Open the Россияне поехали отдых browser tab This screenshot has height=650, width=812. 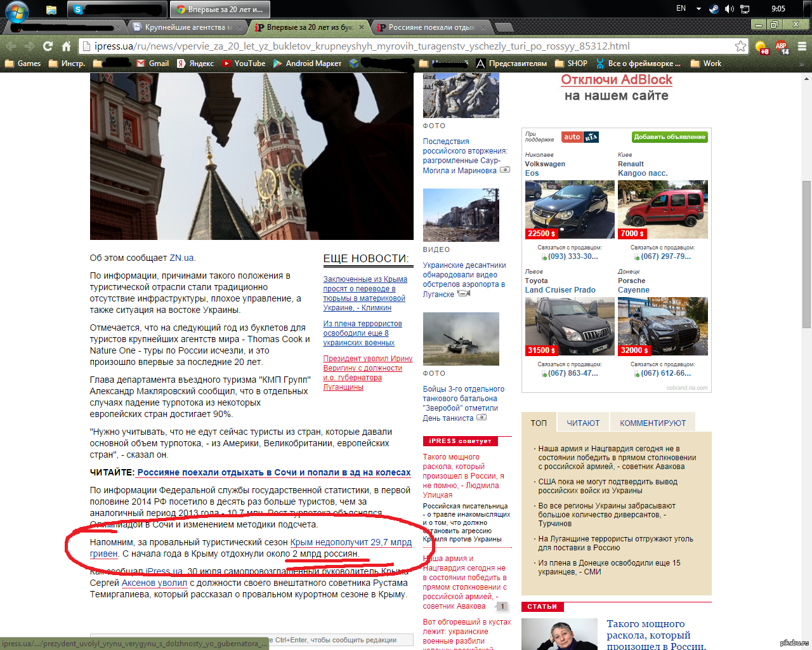431,27
